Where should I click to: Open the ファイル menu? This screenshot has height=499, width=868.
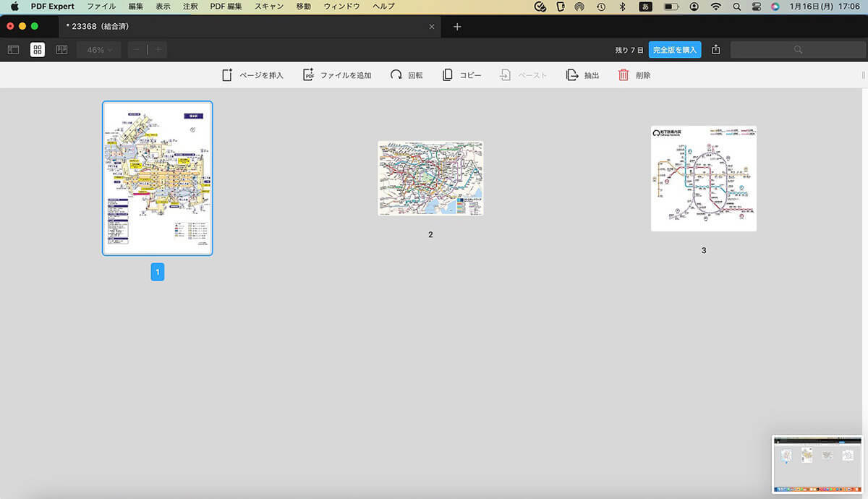coord(101,7)
